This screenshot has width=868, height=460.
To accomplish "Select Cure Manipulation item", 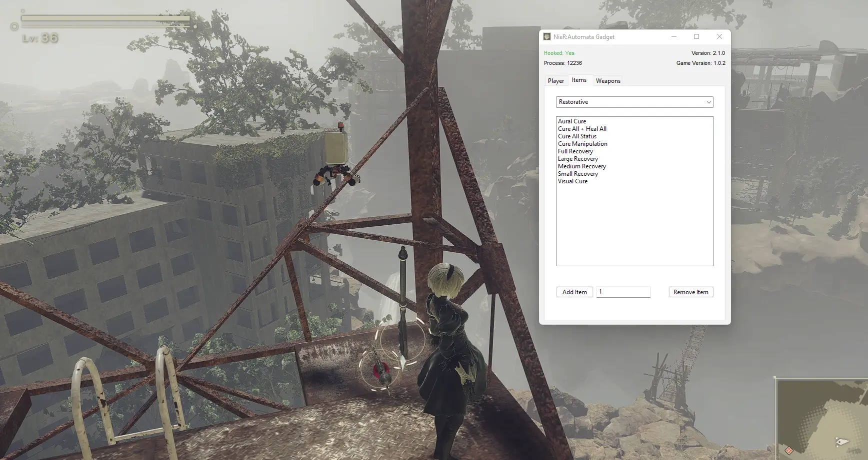I will 582,144.
